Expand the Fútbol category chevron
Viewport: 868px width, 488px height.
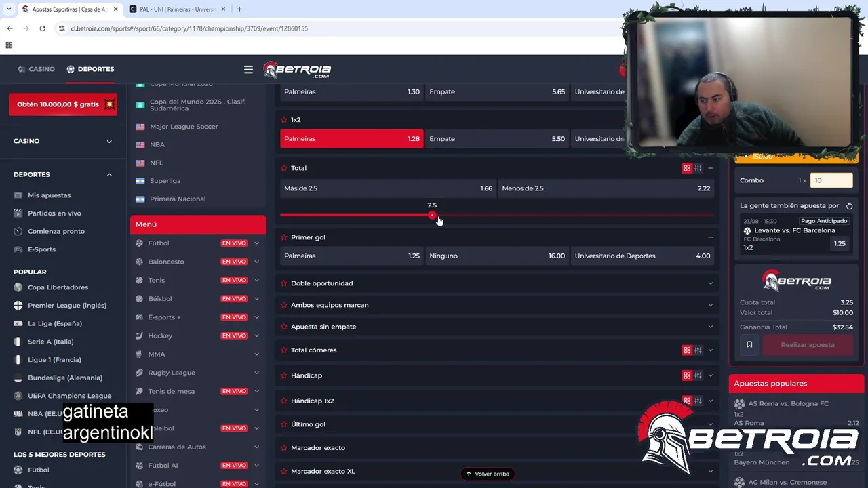point(256,243)
